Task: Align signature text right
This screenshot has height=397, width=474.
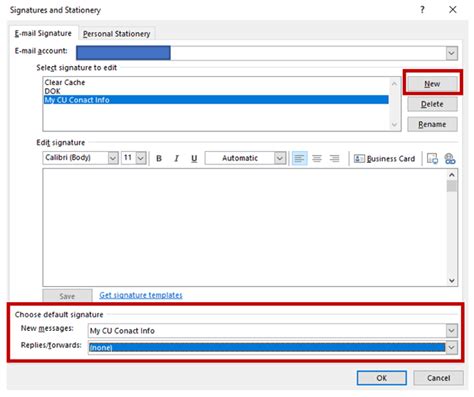Action: pos(334,158)
